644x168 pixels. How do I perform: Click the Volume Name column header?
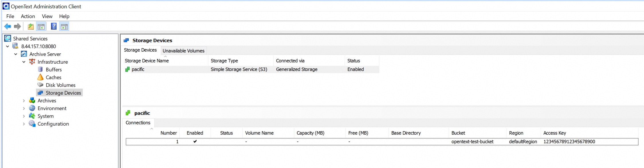268,133
